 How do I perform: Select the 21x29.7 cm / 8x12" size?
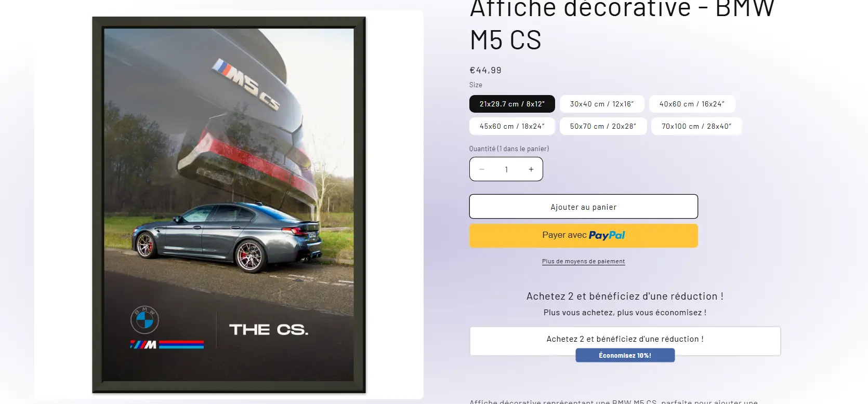coord(512,104)
